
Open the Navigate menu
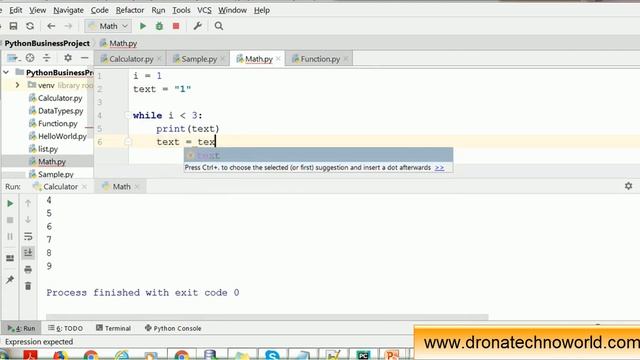pos(68,10)
